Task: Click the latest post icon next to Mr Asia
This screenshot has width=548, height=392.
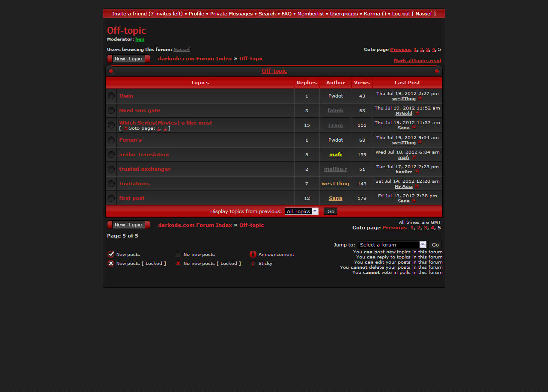Action: pos(417,187)
